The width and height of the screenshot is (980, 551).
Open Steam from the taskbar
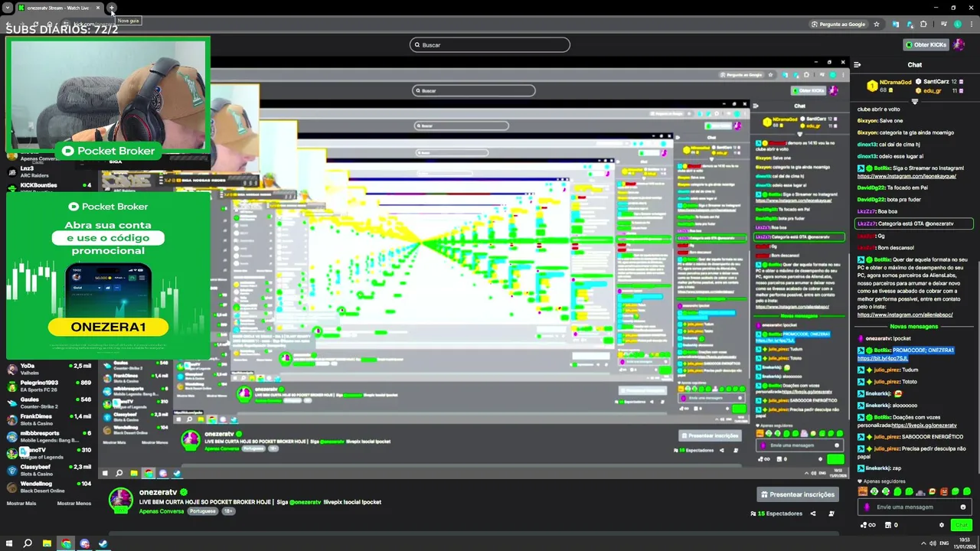103,543
